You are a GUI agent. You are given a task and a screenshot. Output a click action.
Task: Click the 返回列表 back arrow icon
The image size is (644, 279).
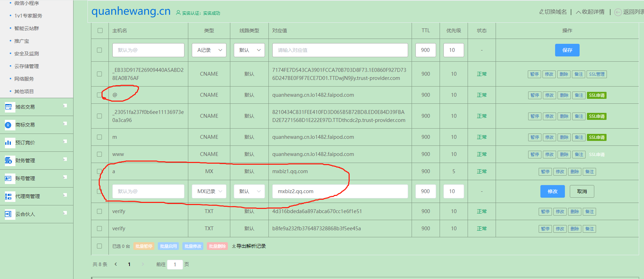[x=618, y=12]
